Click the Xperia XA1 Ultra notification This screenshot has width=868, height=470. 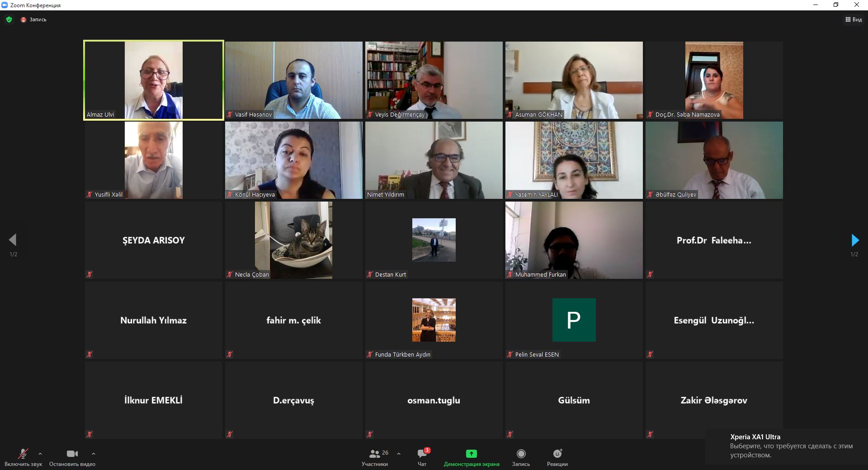787,446
